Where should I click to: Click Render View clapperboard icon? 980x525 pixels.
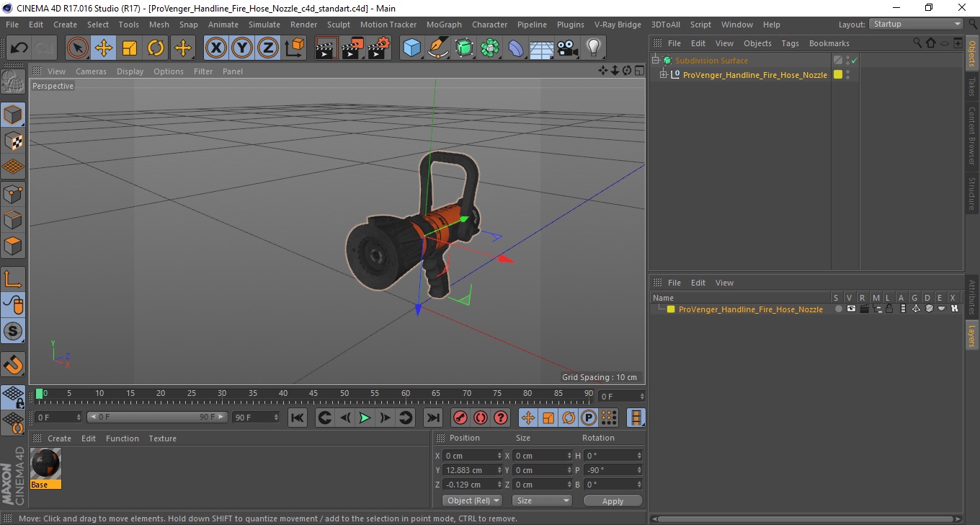click(x=327, y=48)
